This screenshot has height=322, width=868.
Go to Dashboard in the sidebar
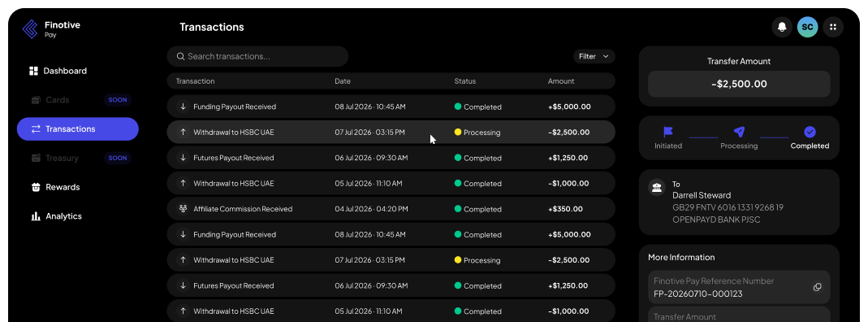[x=65, y=71]
